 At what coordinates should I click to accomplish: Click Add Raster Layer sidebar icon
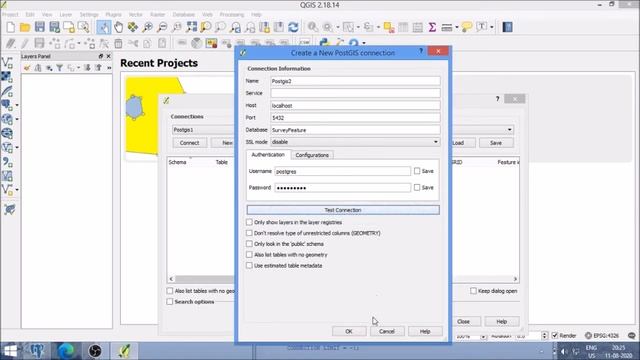tap(7, 77)
